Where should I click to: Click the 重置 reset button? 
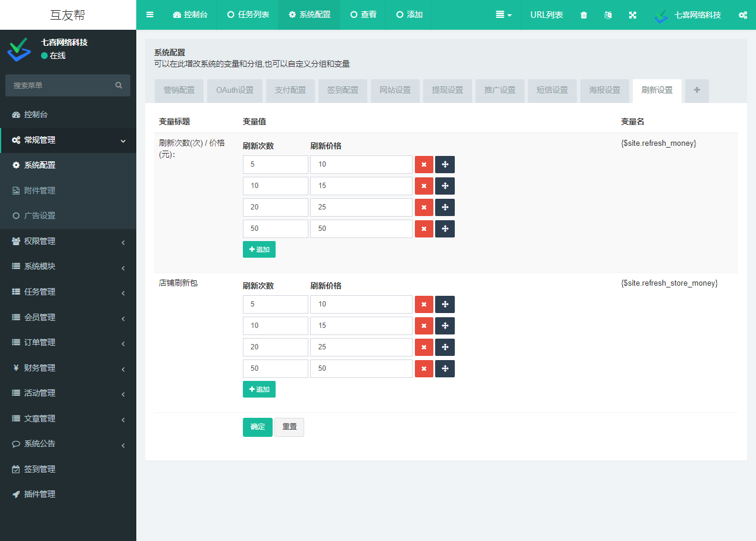289,427
